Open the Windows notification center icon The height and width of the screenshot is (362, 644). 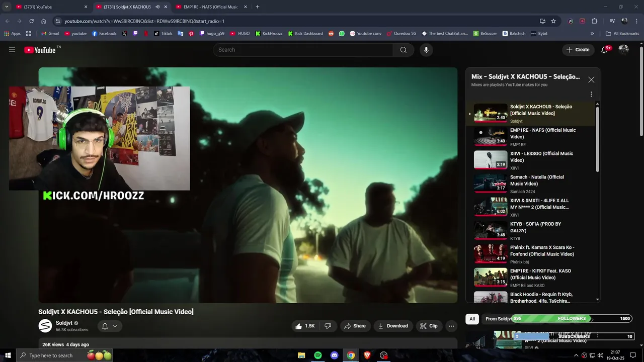click(x=633, y=355)
